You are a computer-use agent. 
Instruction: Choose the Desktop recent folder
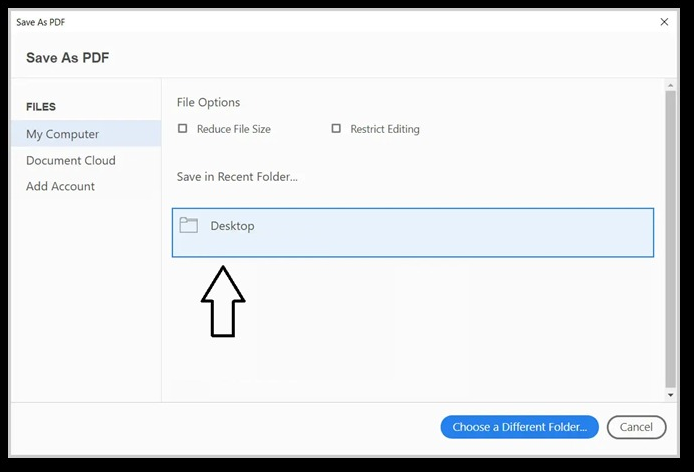coord(412,232)
